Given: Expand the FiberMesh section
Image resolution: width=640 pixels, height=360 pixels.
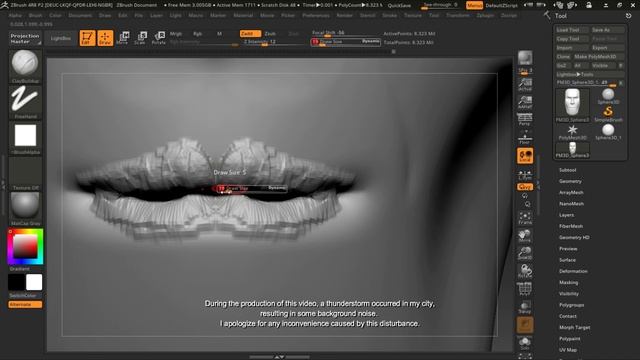Looking at the screenshot, I should (571, 226).
